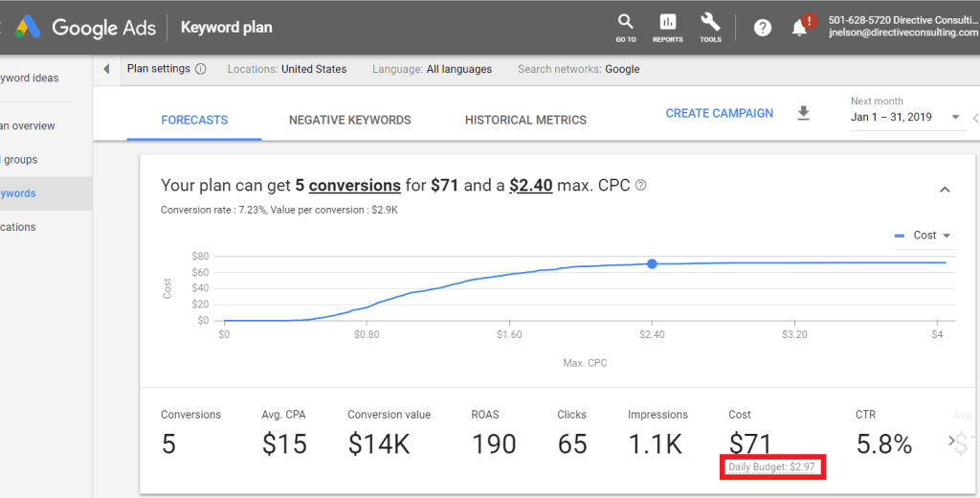Click the CTR value 5.8%
Screen dimensions: 980x498
(x=883, y=444)
